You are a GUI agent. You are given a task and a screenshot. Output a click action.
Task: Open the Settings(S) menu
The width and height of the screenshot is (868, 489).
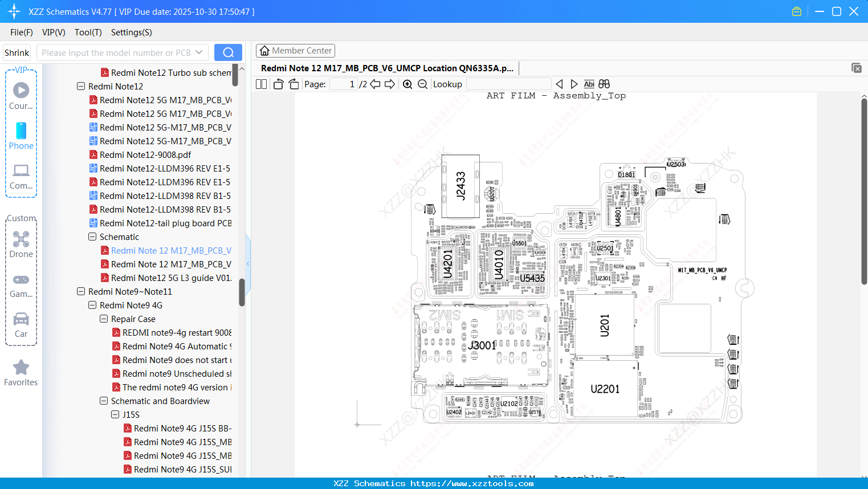tap(131, 32)
